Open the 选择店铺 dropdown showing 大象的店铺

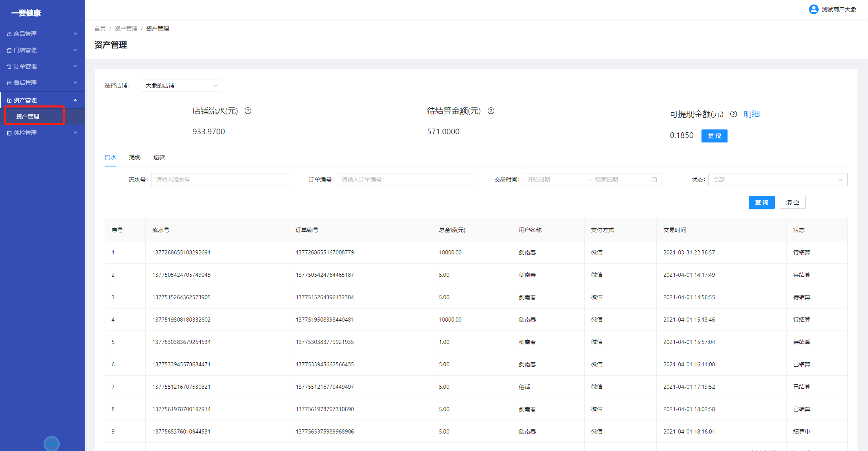[182, 85]
